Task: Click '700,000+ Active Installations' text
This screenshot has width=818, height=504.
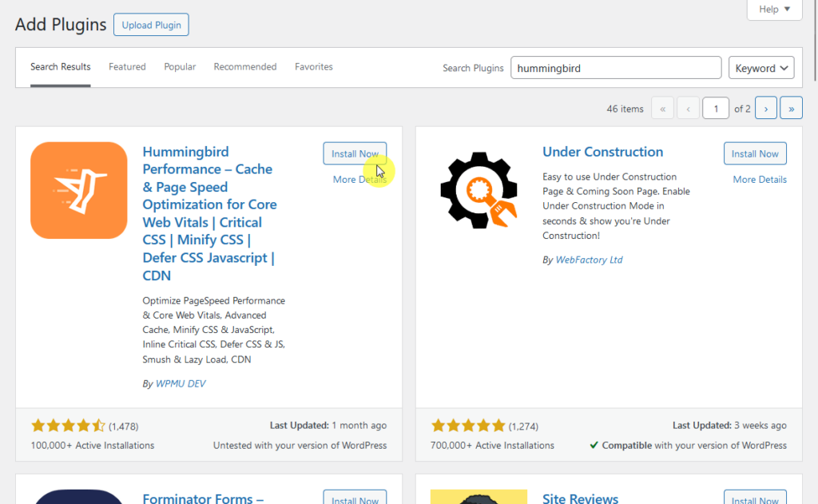Action: 492,446
